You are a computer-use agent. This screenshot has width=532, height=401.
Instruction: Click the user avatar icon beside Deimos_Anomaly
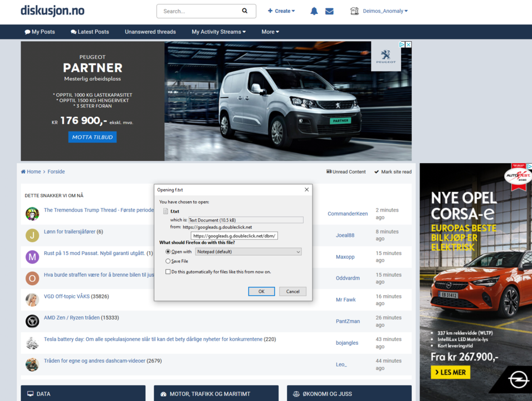(354, 11)
